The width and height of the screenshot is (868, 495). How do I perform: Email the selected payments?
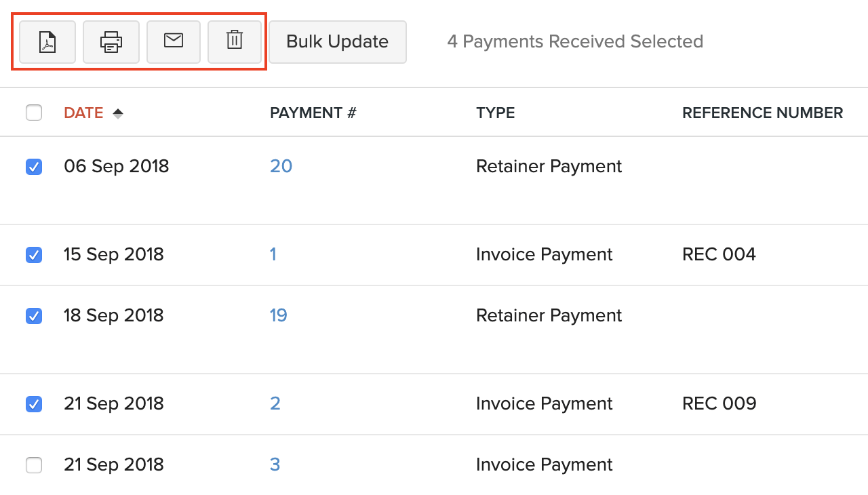pyautogui.click(x=173, y=41)
